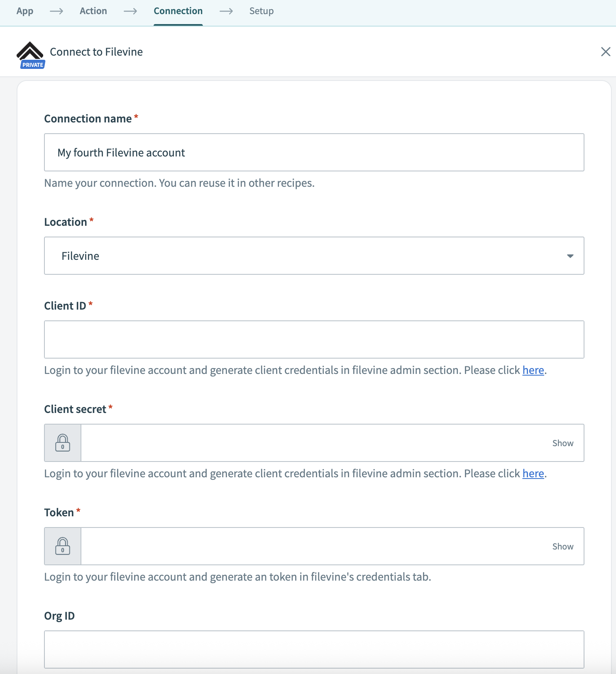Click the 'Token' label
The height and width of the screenshot is (674, 616).
(59, 513)
